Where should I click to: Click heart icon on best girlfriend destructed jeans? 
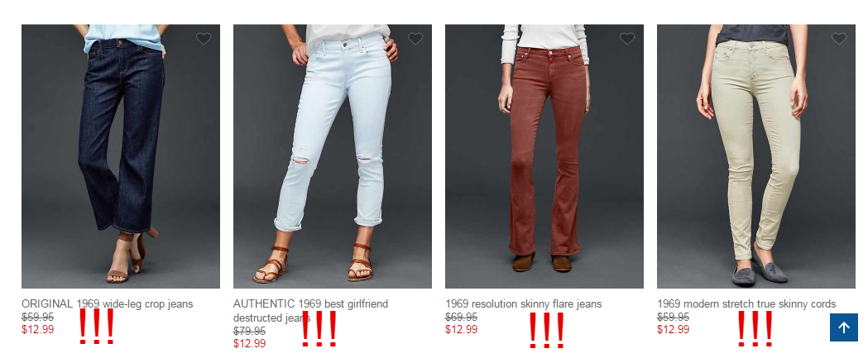point(415,39)
